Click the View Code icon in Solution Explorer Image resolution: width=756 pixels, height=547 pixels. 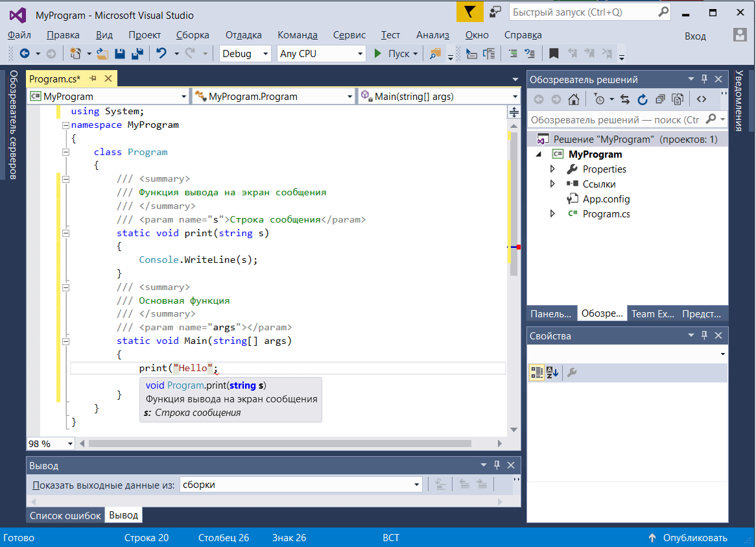click(x=702, y=99)
